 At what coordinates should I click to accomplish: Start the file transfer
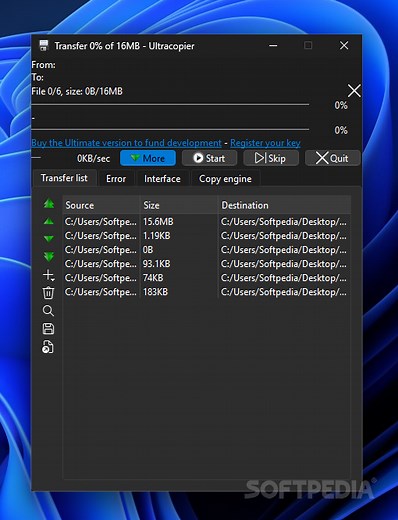click(209, 158)
